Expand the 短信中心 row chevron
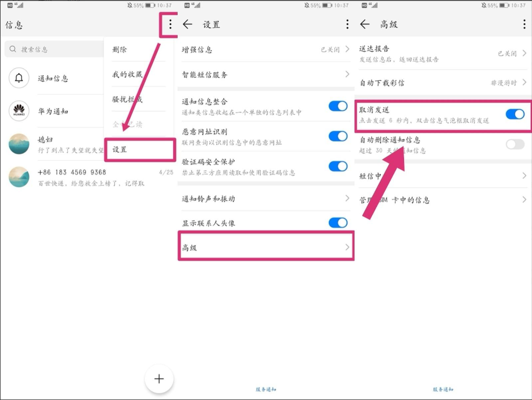 click(x=525, y=175)
